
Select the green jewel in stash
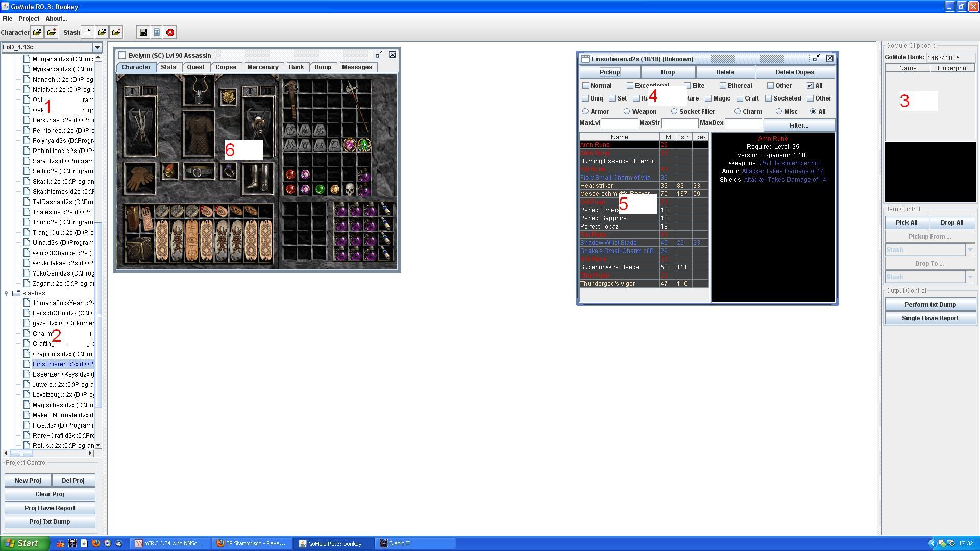pos(364,145)
